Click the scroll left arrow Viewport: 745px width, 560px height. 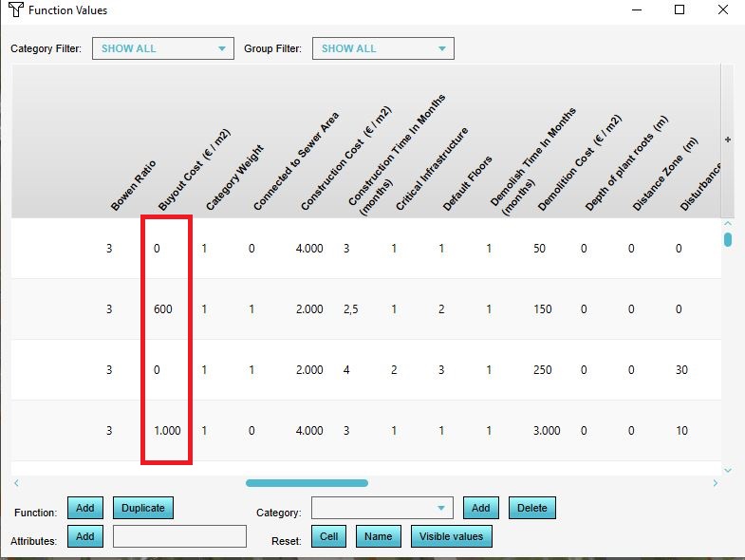point(16,483)
